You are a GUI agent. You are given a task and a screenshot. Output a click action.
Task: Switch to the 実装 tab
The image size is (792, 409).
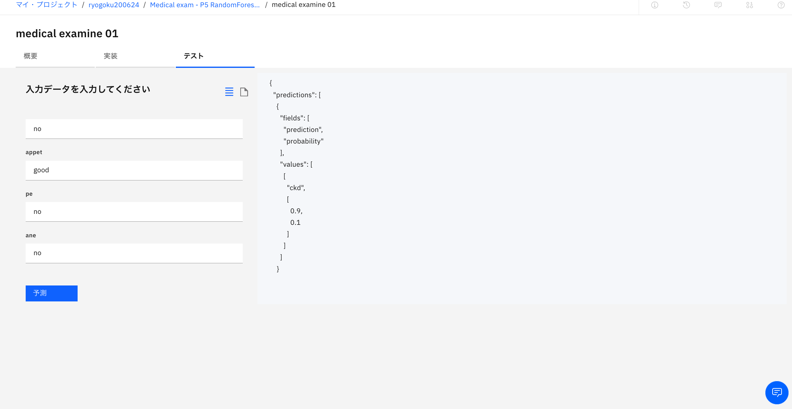135,57
